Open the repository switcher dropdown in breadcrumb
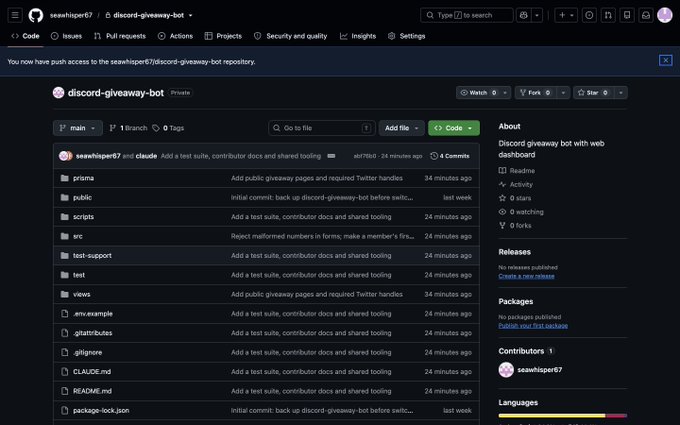Screen dimensions: 680x425 [x=190, y=15]
